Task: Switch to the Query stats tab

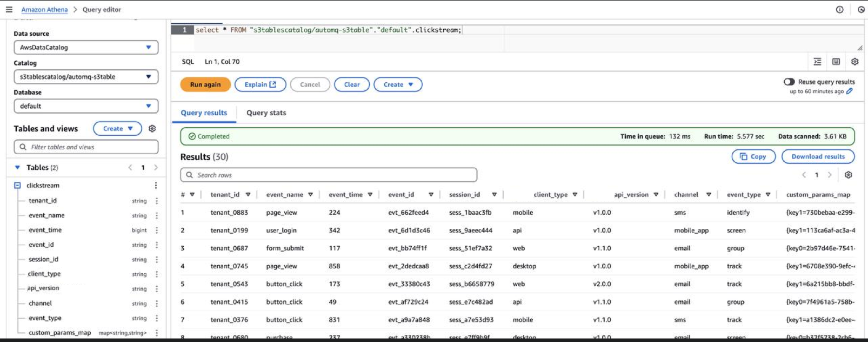Action: pos(266,113)
